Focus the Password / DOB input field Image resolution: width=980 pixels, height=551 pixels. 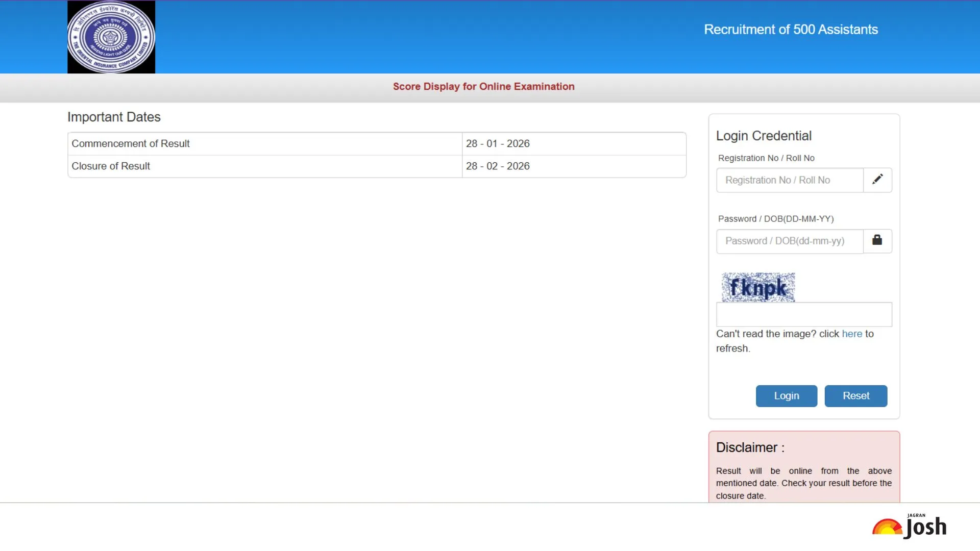click(x=790, y=241)
